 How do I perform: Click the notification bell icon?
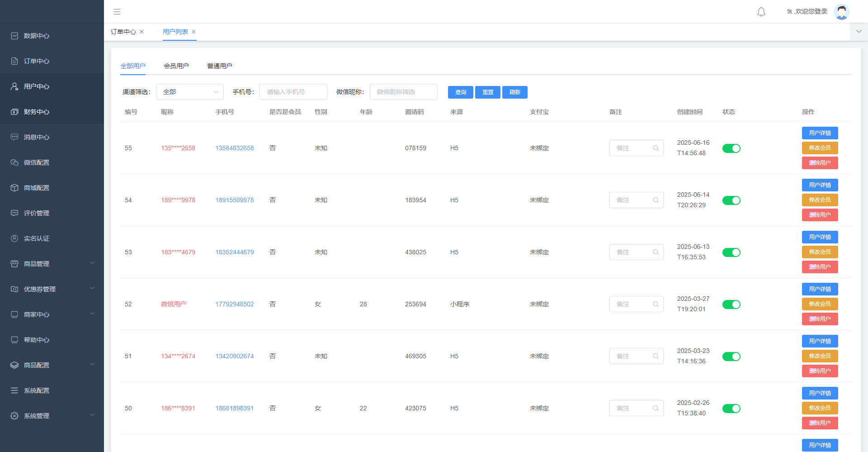point(761,12)
